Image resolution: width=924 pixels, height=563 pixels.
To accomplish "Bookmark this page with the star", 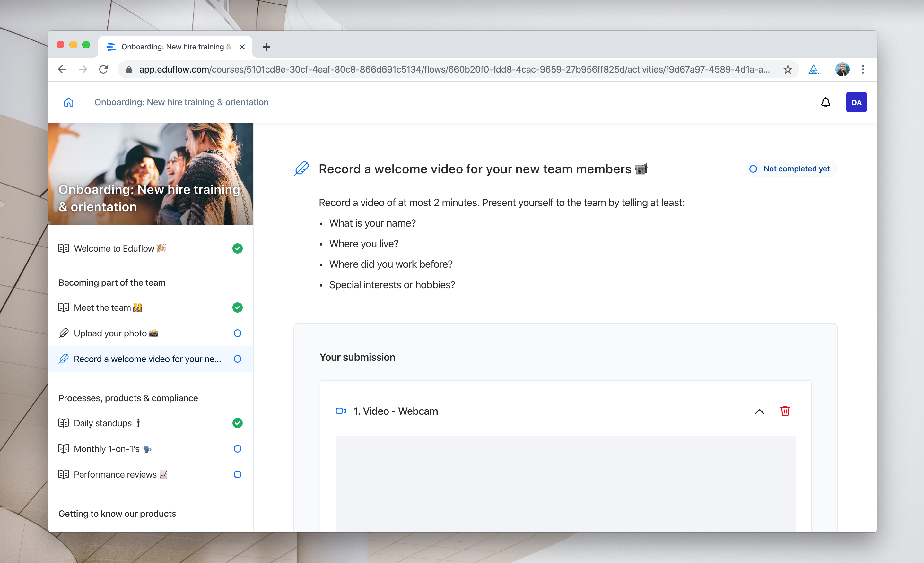I will point(788,69).
